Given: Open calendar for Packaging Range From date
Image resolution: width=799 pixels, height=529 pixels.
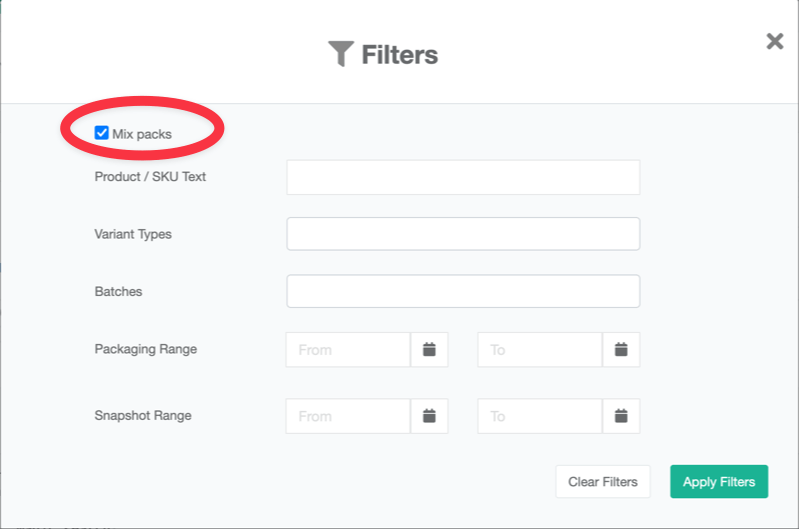Looking at the screenshot, I should [429, 350].
